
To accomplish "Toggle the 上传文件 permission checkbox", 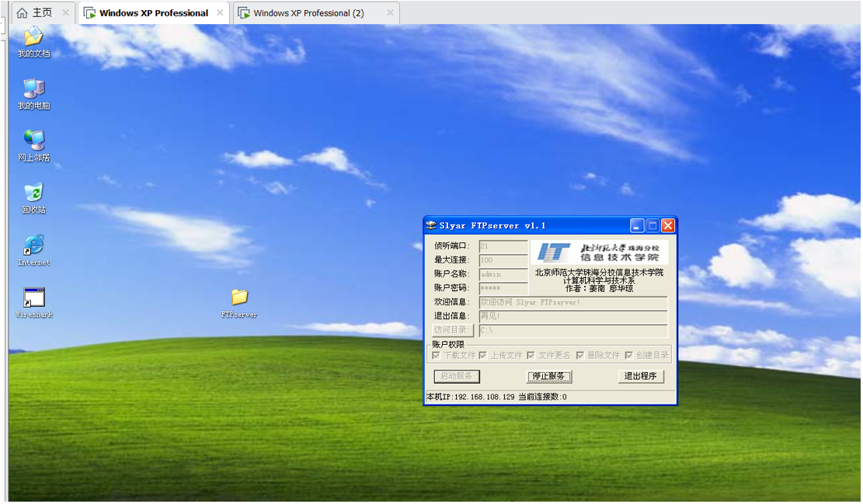I will pyautogui.click(x=482, y=356).
